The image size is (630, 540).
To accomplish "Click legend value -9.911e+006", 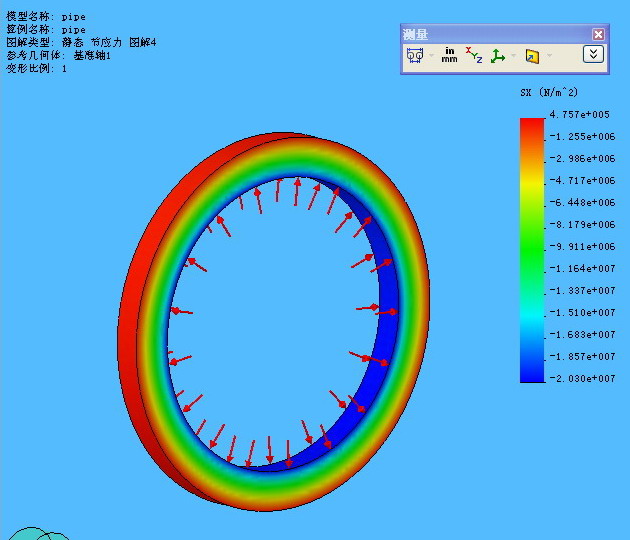I will pos(582,246).
